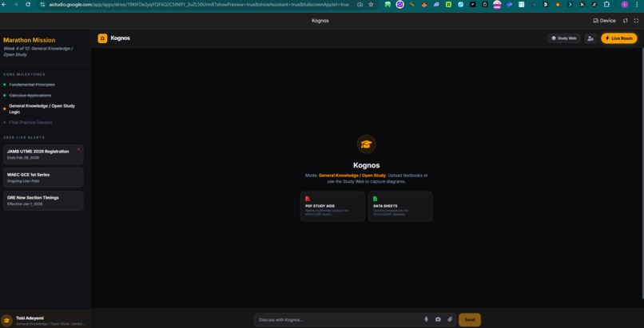This screenshot has height=328, width=644.
Task: Reload the browser page
Action: pos(28,5)
